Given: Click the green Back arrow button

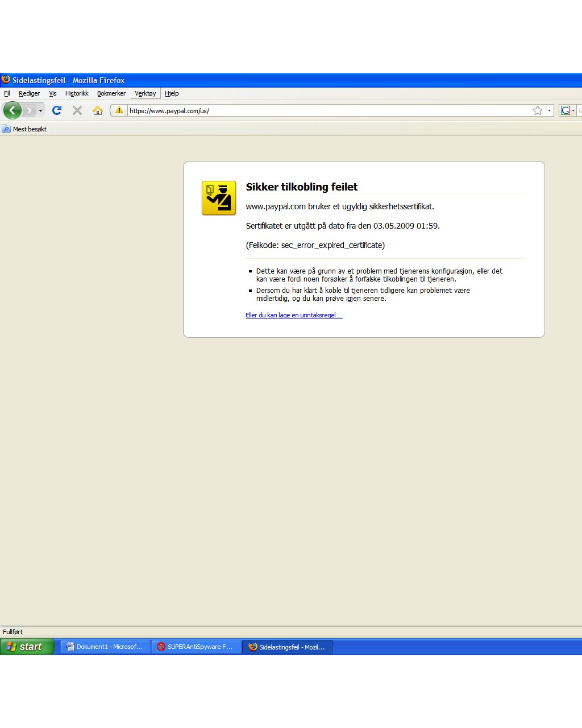Looking at the screenshot, I should tap(13, 110).
